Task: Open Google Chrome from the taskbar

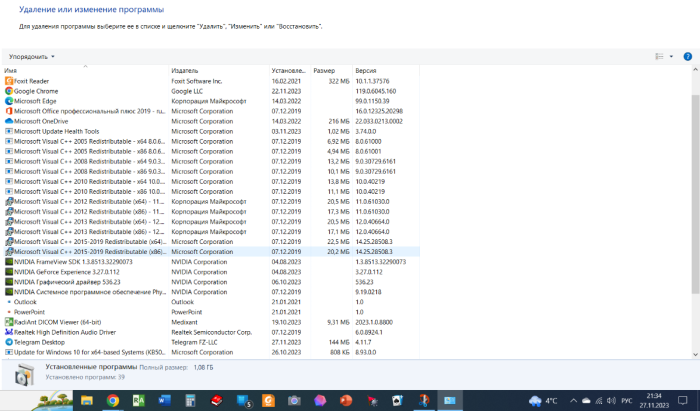Action: [x=113, y=400]
